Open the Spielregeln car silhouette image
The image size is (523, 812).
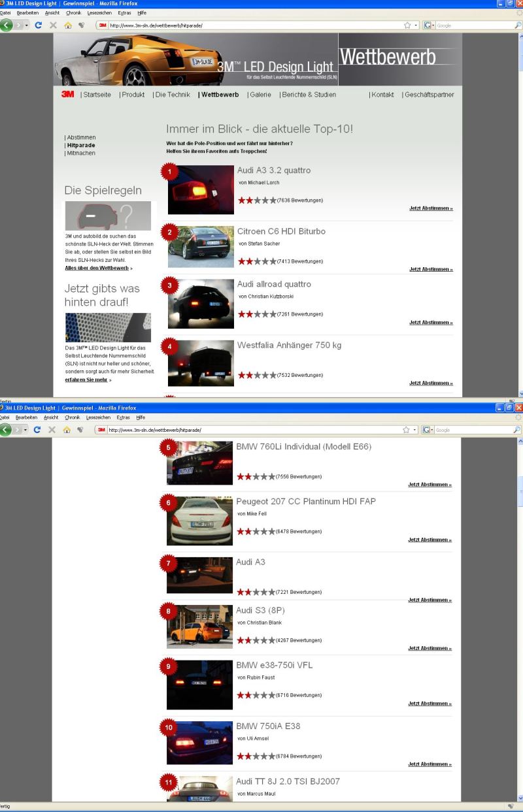108,216
